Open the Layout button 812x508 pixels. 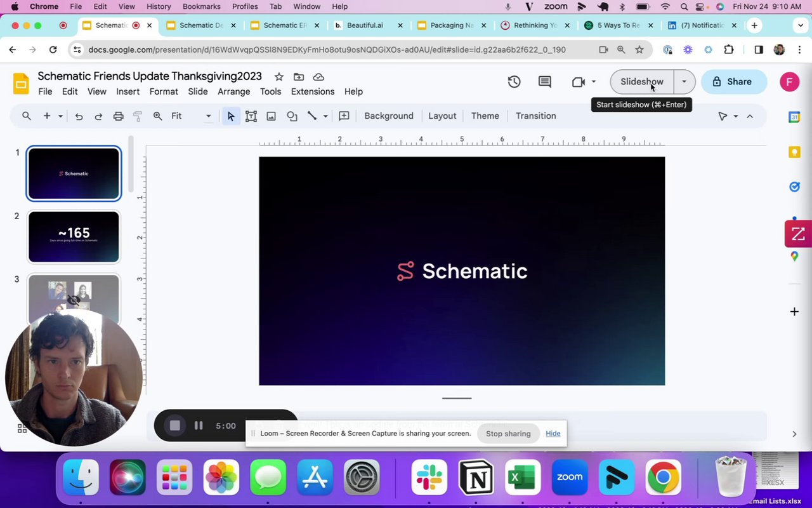pyautogui.click(x=442, y=116)
